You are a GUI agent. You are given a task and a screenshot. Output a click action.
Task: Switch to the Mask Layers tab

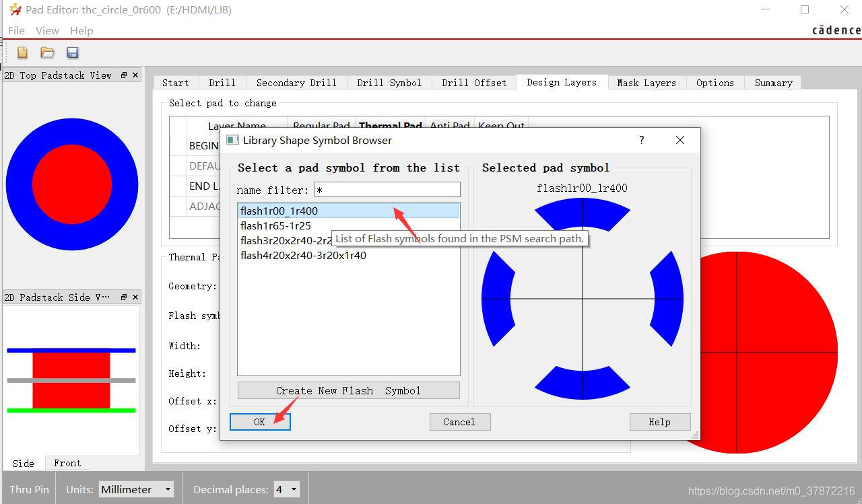(x=646, y=83)
